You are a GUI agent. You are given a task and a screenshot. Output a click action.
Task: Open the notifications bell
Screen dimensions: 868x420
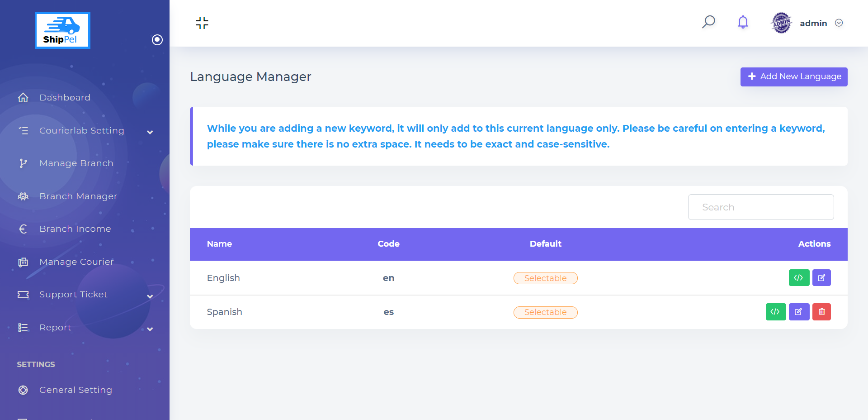(743, 22)
